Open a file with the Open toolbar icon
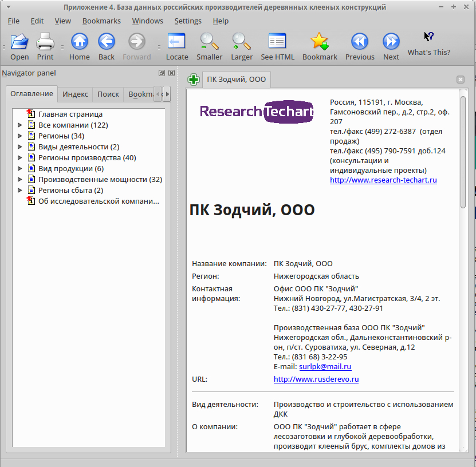476x467 pixels. [19, 42]
